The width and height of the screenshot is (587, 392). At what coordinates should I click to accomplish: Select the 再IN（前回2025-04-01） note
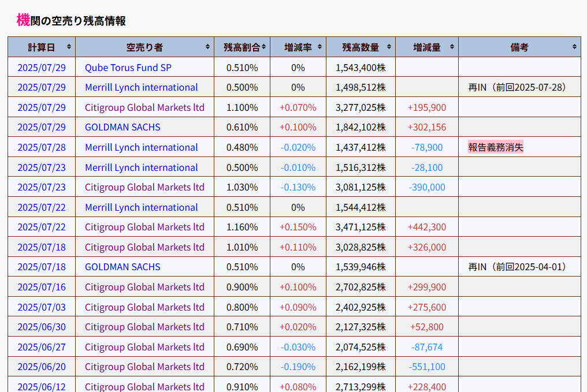517,267
